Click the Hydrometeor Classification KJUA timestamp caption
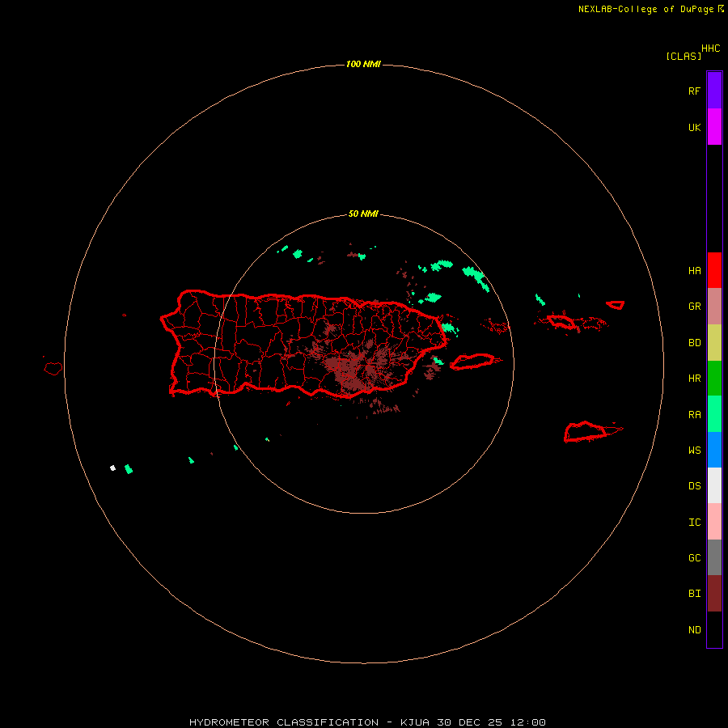728x728 pixels. [x=367, y=722]
